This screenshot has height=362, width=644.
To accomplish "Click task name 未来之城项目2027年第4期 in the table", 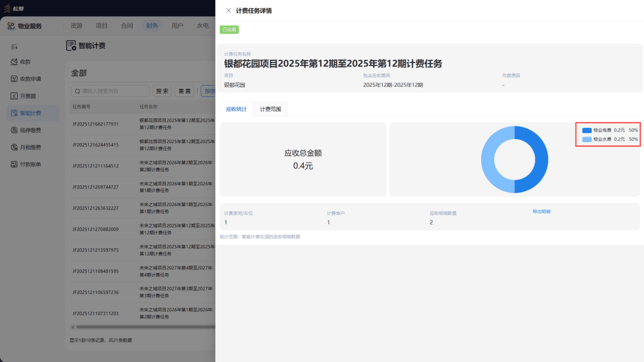I will (176, 271).
